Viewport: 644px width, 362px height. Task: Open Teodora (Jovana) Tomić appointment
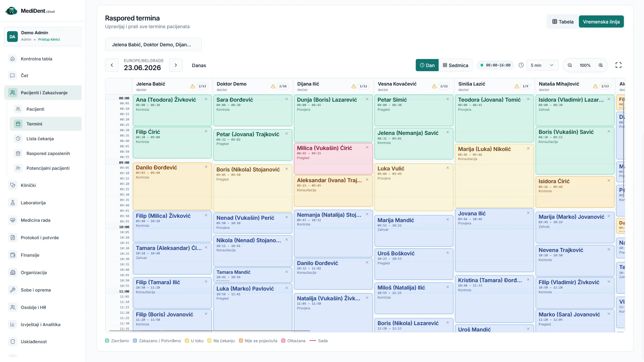tap(494, 118)
